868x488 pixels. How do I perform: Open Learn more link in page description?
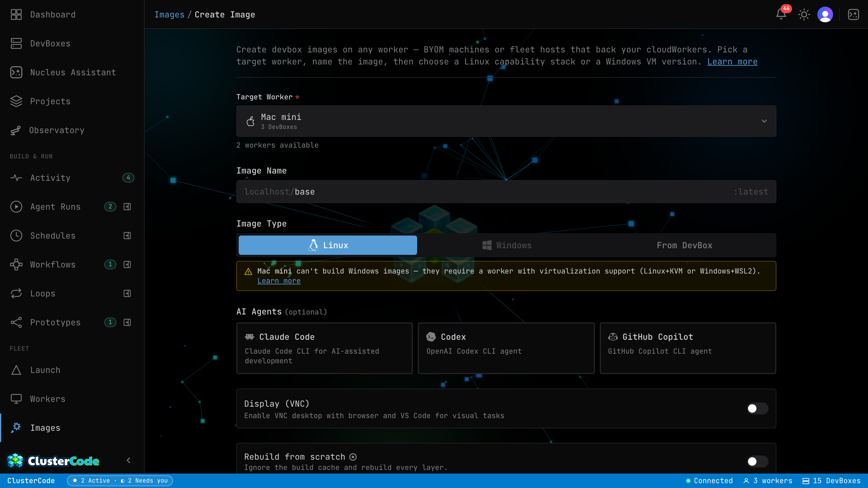pyautogui.click(x=732, y=62)
